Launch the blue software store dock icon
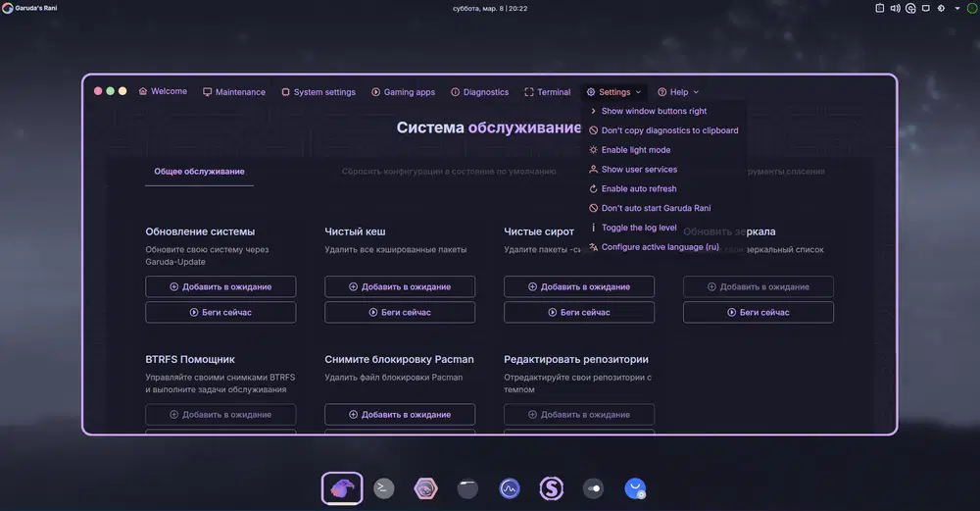The height and width of the screenshot is (511, 980). pyautogui.click(x=635, y=488)
